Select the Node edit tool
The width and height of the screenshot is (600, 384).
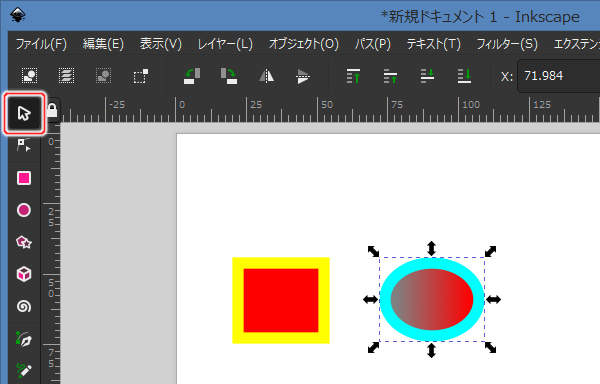(24, 145)
